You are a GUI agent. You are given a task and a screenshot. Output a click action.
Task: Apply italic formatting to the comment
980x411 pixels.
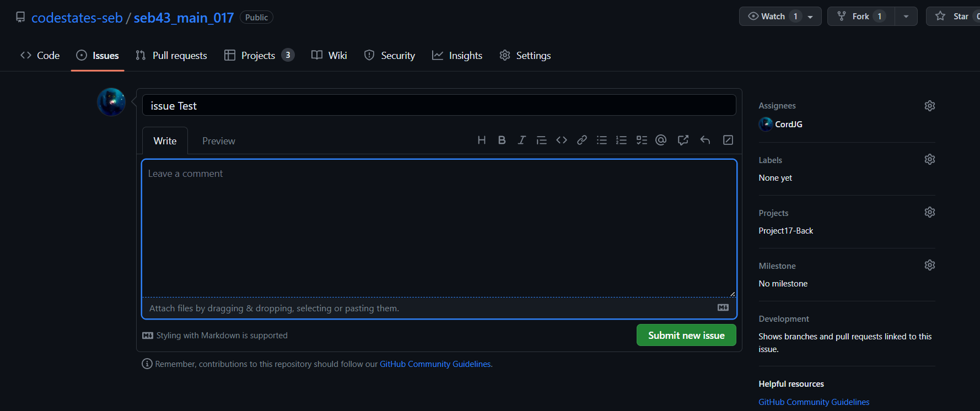[x=521, y=140]
